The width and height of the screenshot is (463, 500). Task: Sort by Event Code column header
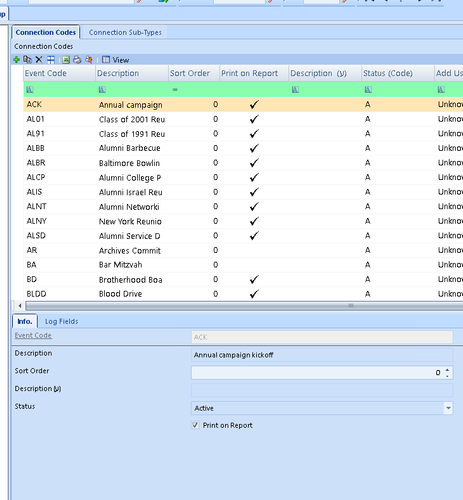coord(59,73)
